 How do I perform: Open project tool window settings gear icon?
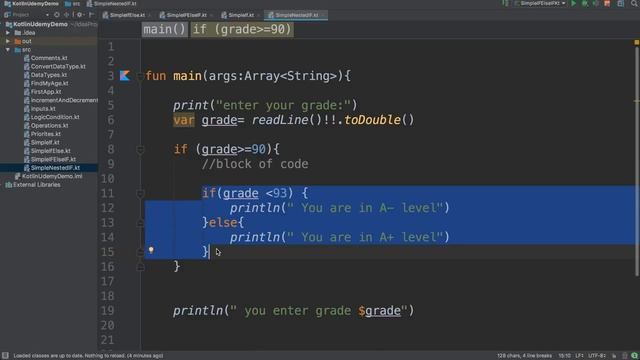pyautogui.click(x=80, y=15)
